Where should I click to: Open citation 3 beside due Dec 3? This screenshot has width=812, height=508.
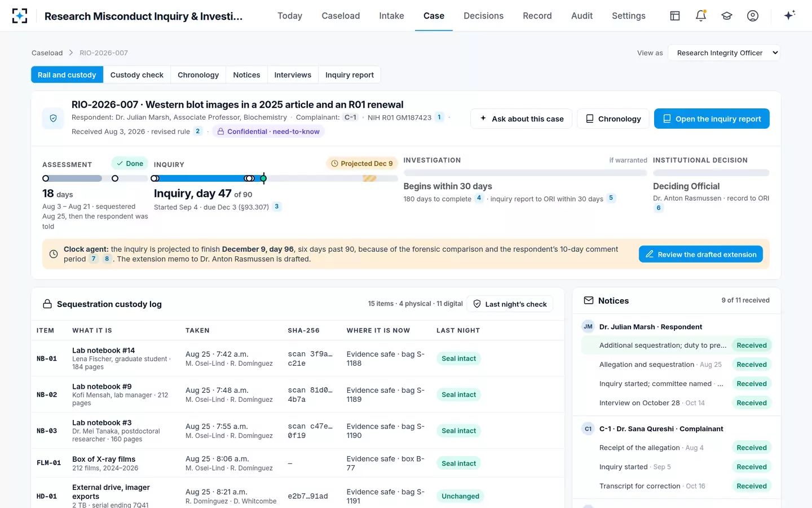(x=276, y=207)
